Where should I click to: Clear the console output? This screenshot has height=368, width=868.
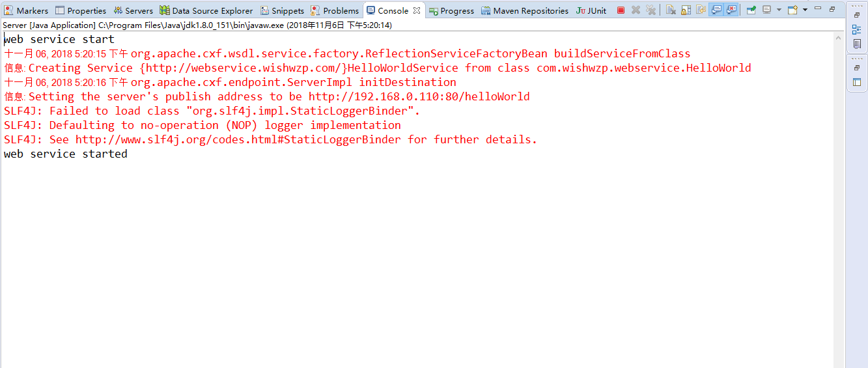671,10
